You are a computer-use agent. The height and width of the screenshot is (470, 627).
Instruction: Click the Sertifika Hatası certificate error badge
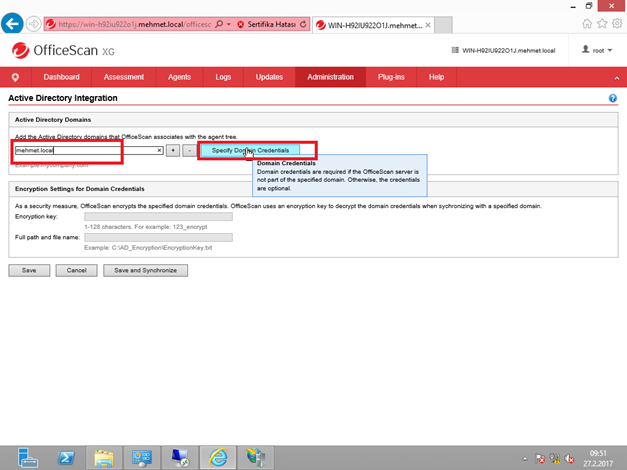coord(266,24)
